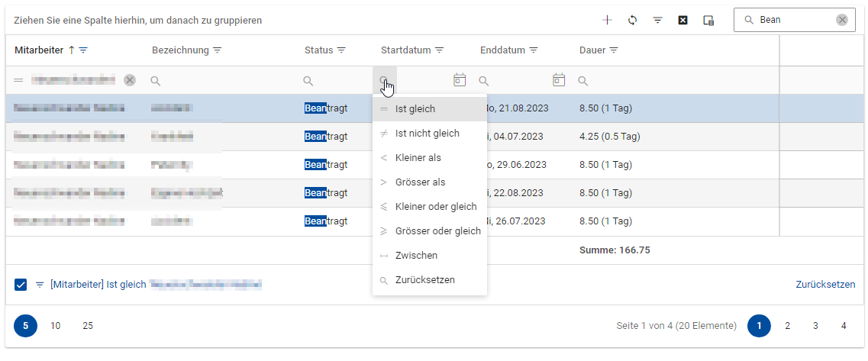Click the Excel export icon
Viewport: 868px width, 361px height.
tap(682, 21)
